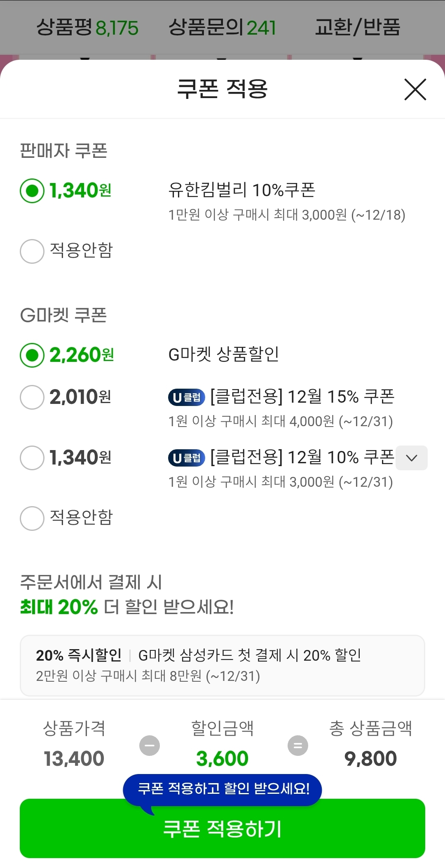Click the U클럽 badge on 15% coupon

tap(186, 397)
